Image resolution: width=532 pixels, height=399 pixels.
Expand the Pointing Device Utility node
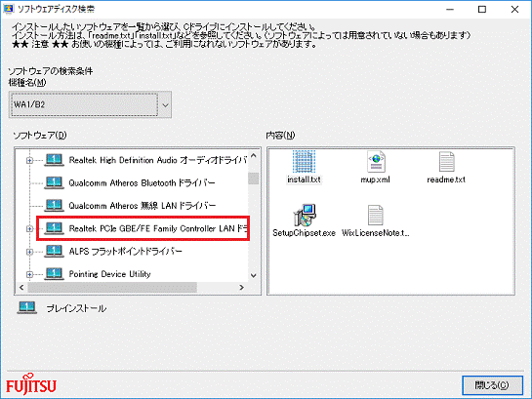[x=29, y=274]
